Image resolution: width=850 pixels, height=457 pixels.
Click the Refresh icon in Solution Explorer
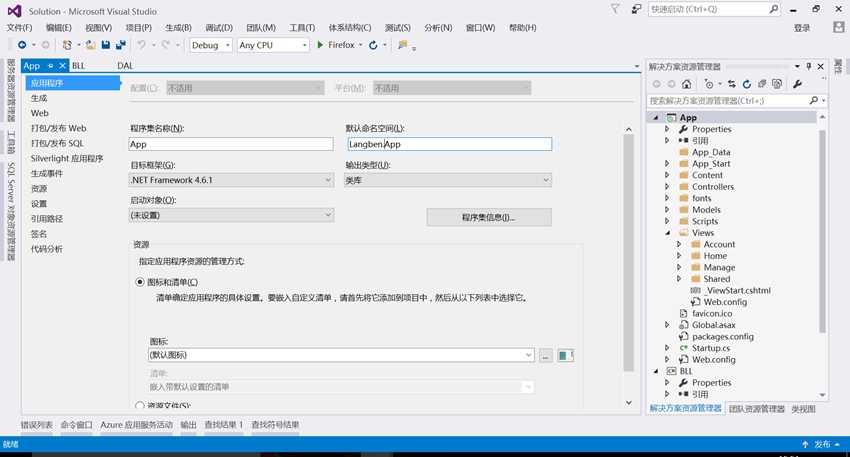(x=747, y=84)
